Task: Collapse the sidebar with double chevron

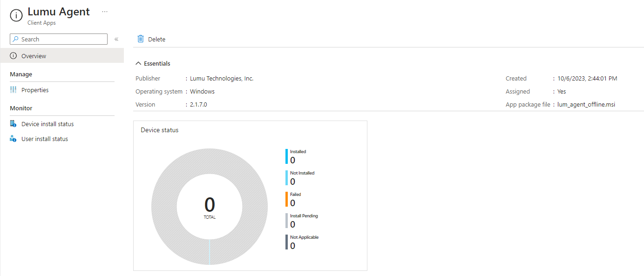Action: coord(116,39)
